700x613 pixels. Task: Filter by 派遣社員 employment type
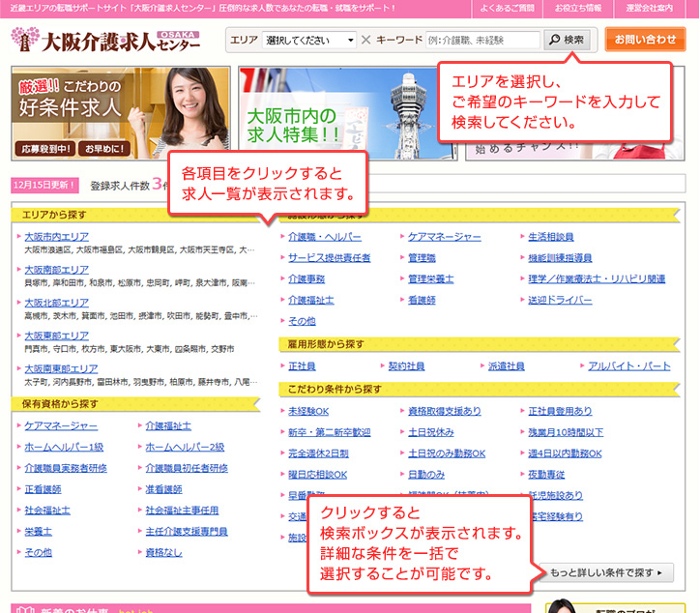(507, 366)
